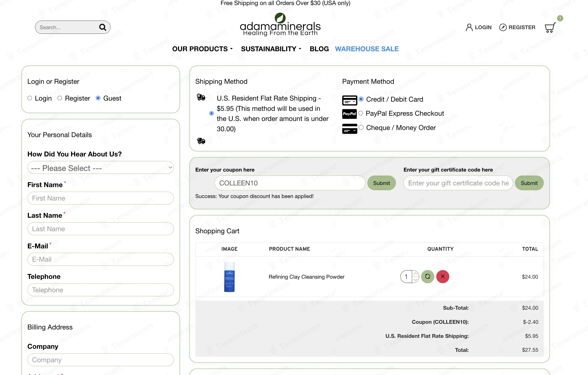588x375 pixels.
Task: Click the REGISTER compass icon
Action: (503, 27)
